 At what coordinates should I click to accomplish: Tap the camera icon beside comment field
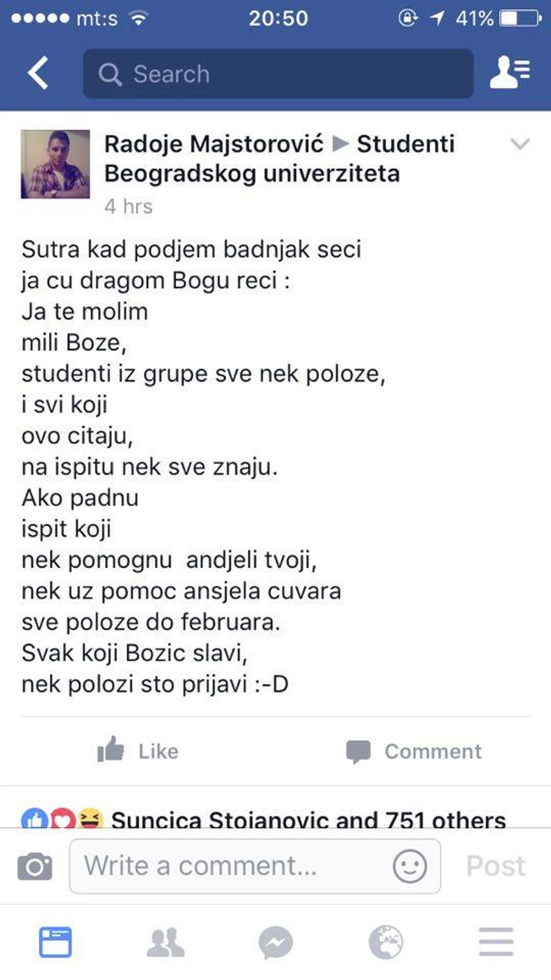click(35, 865)
